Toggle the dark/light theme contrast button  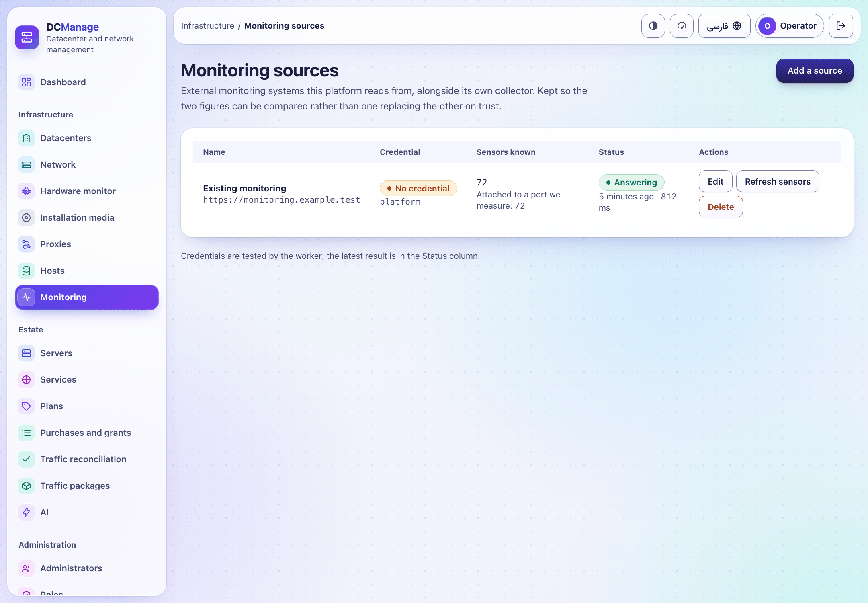coord(653,26)
